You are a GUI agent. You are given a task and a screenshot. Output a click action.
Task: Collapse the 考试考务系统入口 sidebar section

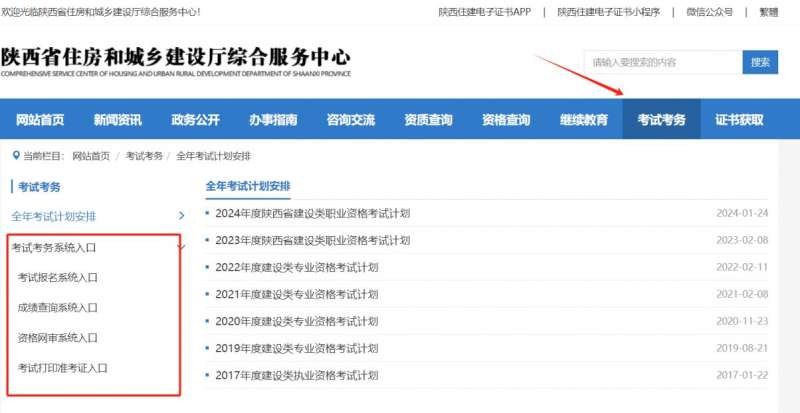(181, 247)
